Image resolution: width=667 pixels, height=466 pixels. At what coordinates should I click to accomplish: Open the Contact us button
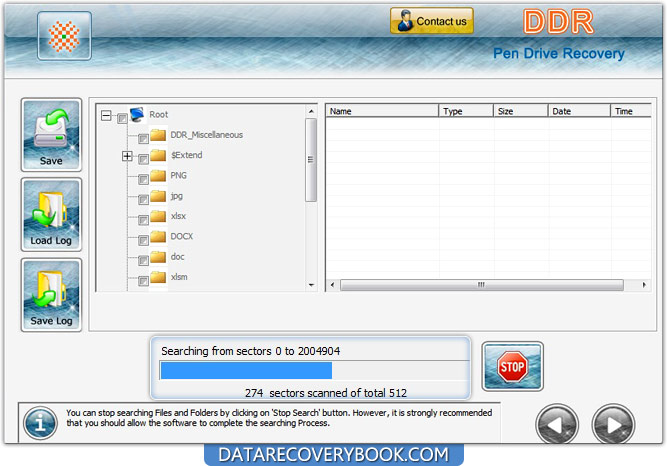tap(432, 21)
